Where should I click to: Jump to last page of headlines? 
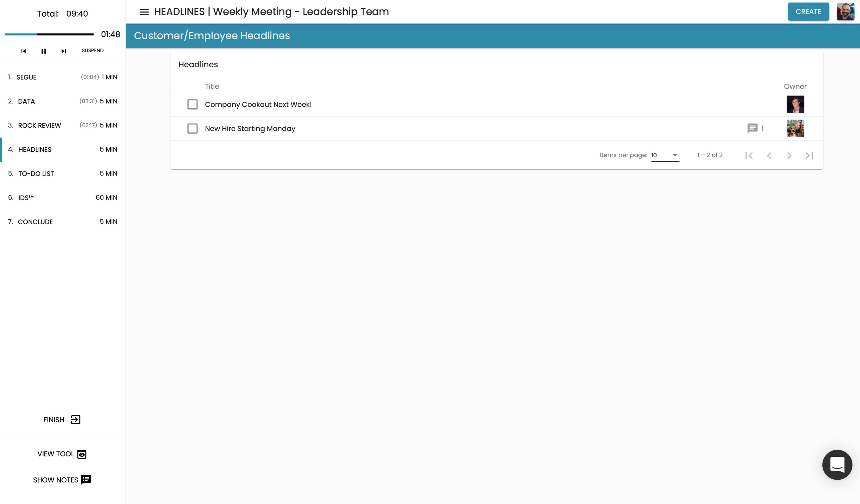(809, 156)
